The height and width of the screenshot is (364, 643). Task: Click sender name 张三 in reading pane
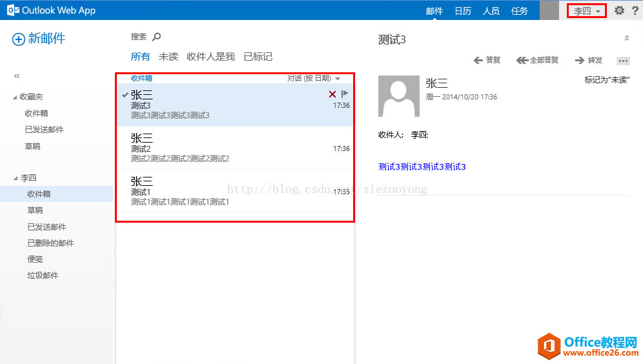[436, 83]
